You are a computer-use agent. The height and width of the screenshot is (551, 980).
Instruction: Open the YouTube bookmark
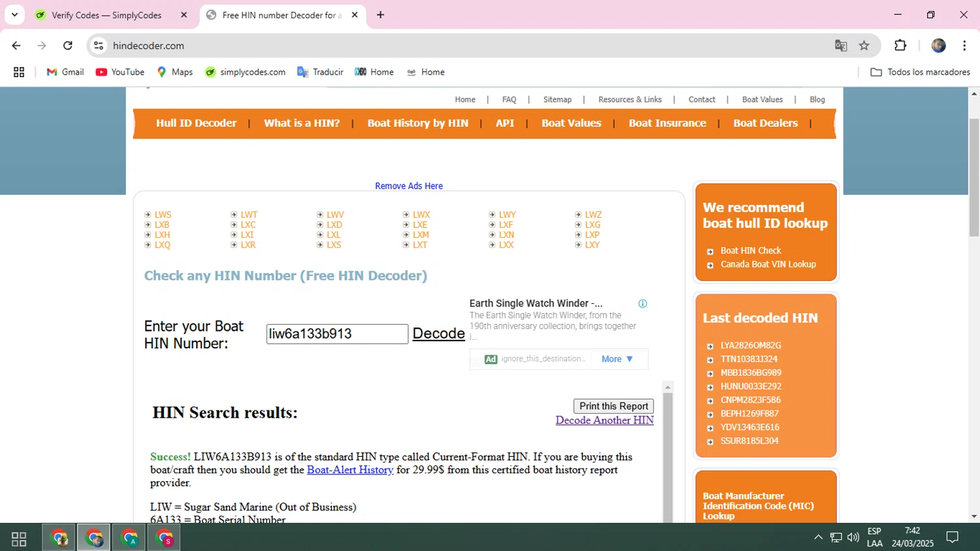(120, 72)
